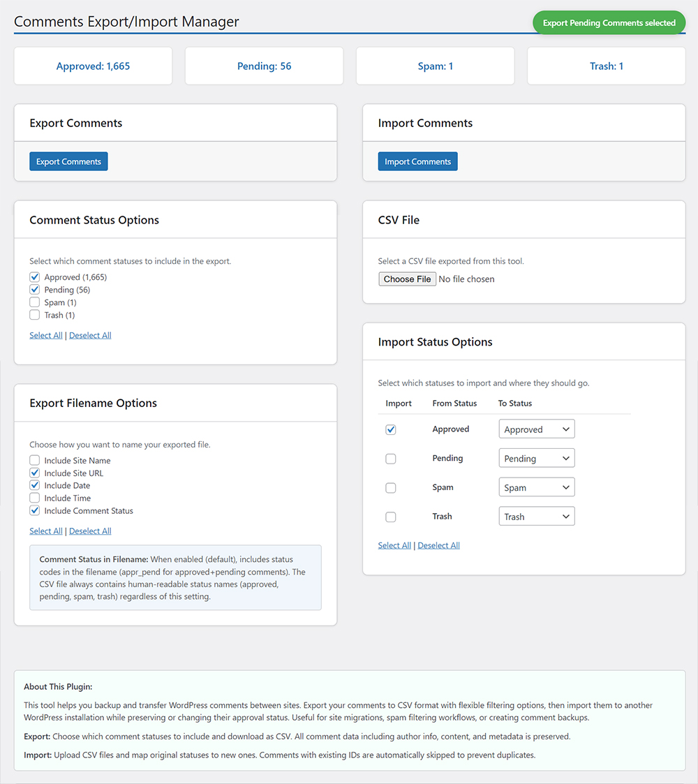
Task: Uncheck the Approved import row checkbox
Action: coord(390,429)
